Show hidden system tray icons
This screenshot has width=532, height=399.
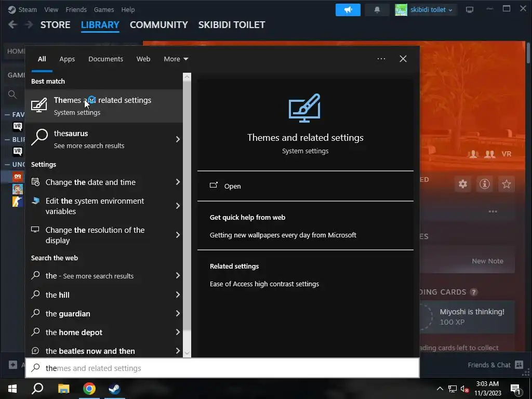(x=440, y=389)
